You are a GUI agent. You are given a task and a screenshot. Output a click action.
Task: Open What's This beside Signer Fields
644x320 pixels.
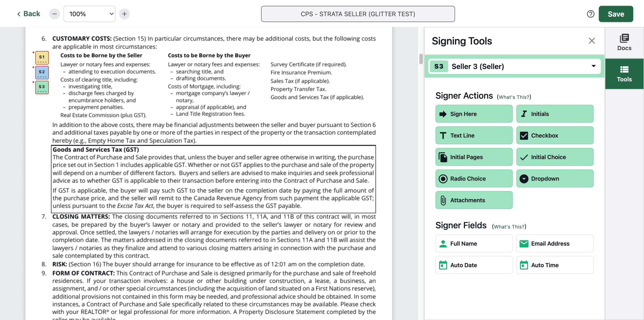click(x=509, y=227)
